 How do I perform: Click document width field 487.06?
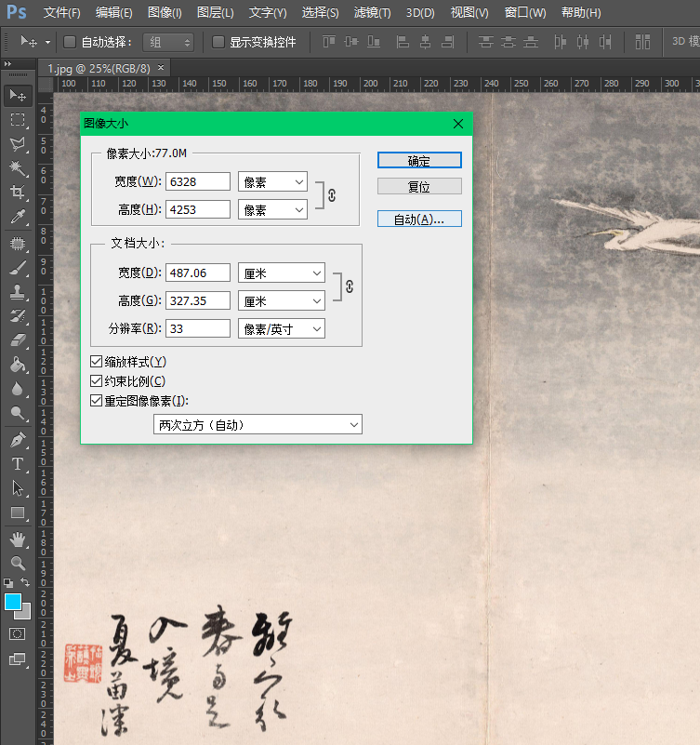[198, 273]
